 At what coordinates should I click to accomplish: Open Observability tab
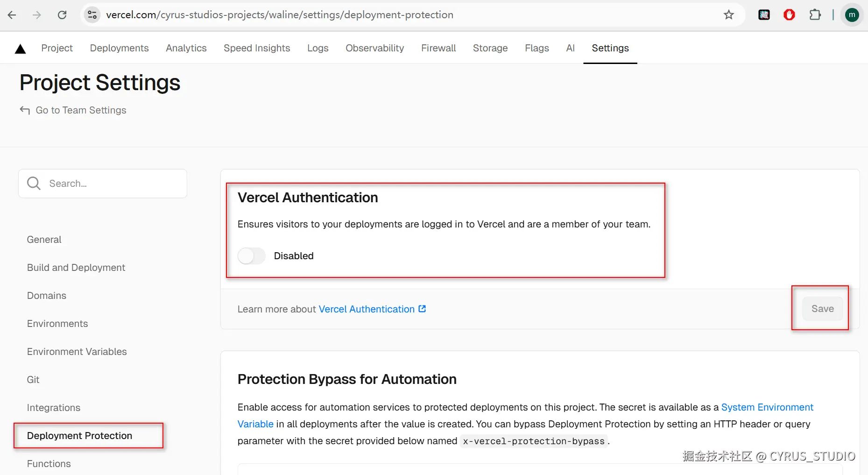[375, 48]
